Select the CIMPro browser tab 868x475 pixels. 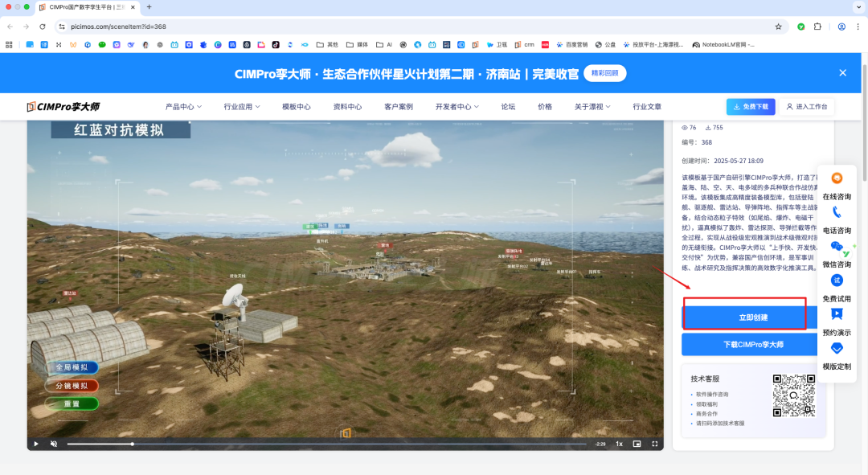87,7
